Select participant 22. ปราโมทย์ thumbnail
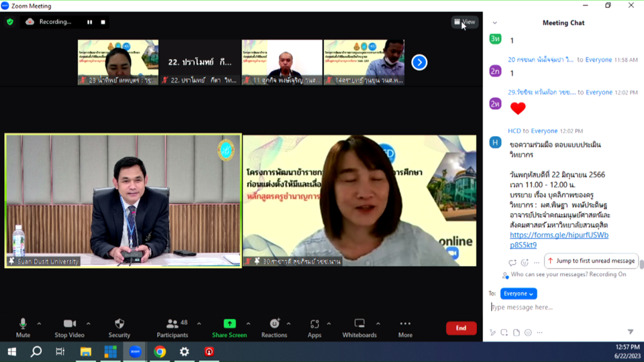644x362 pixels. point(200,62)
